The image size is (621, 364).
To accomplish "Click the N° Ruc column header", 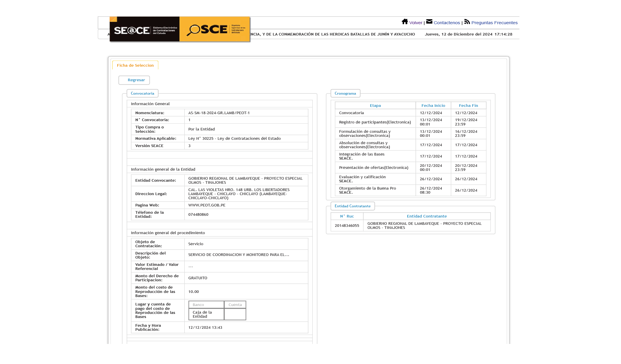I will tap(347, 216).
